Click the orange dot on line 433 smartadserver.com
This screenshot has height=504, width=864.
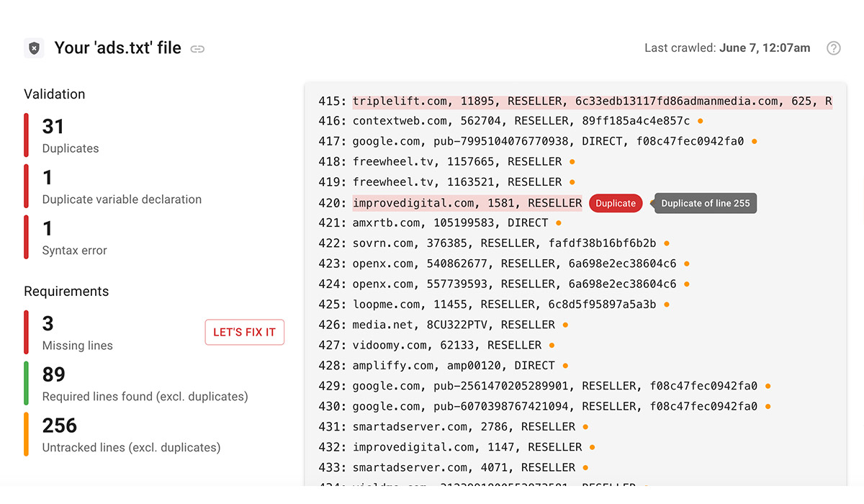click(x=585, y=468)
